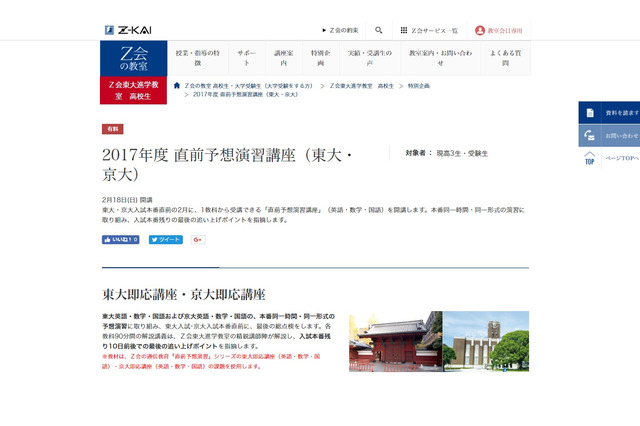Click the Z会サービス一覧 text
The width and height of the screenshot is (640, 426).
click(434, 31)
